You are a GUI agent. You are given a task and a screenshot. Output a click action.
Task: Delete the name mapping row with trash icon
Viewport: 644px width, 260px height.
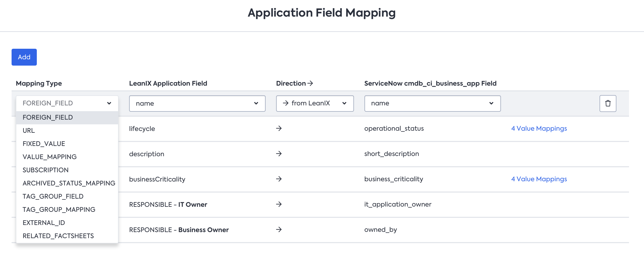tap(608, 104)
